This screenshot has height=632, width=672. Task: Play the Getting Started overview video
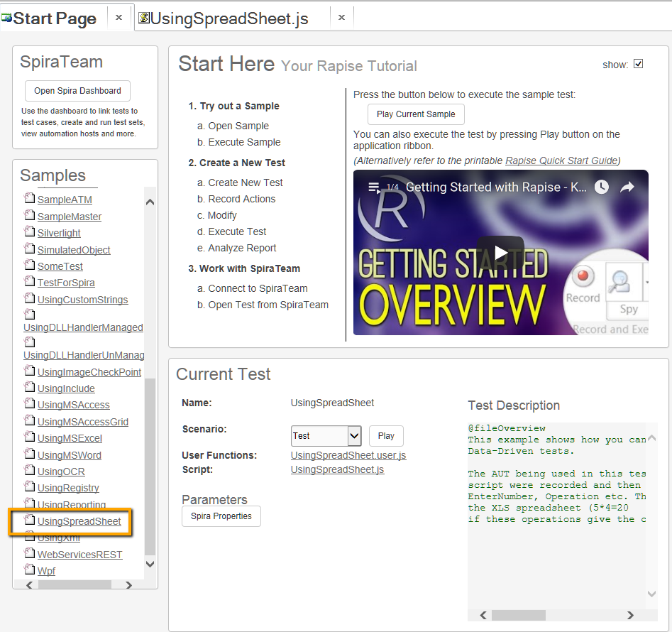tap(500, 252)
